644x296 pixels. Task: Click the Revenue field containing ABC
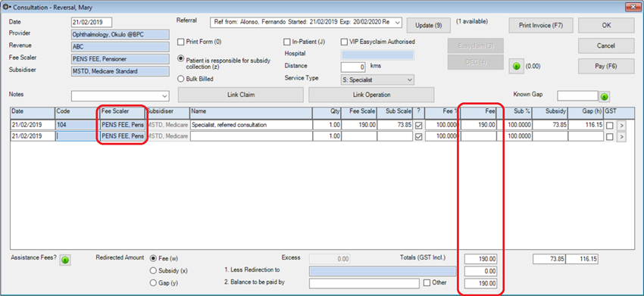tap(120, 47)
